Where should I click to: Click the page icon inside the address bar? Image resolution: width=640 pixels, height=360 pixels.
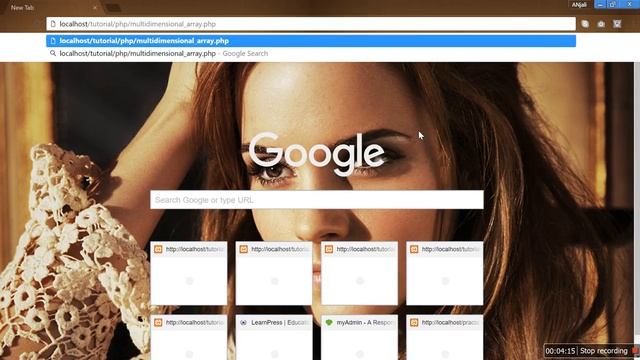point(53,24)
